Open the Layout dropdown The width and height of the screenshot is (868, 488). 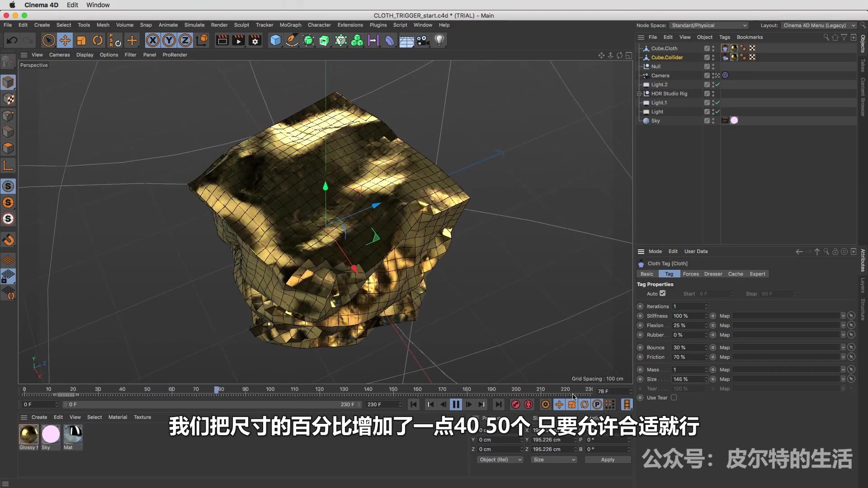(x=818, y=25)
